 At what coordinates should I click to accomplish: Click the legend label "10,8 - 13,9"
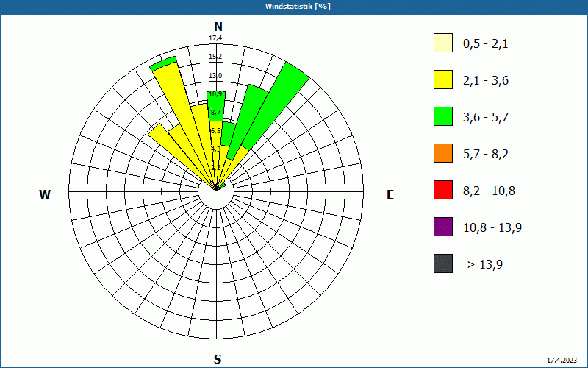[x=492, y=228]
